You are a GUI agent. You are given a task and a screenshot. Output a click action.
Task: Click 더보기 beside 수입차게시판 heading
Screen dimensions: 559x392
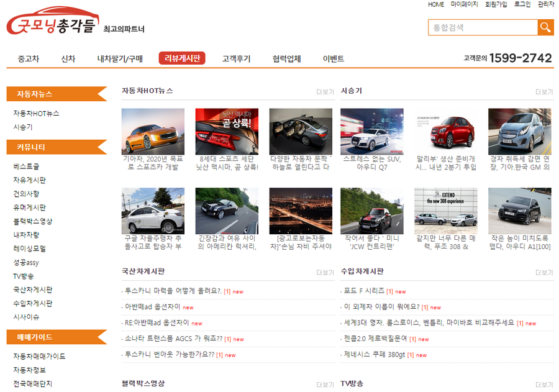(544, 272)
